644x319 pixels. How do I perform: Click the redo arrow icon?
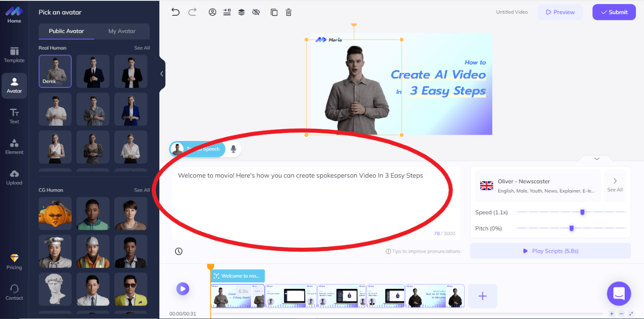(192, 12)
